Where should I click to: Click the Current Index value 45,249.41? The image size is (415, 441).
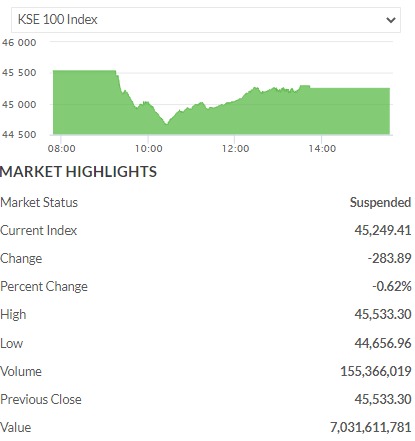tap(383, 230)
